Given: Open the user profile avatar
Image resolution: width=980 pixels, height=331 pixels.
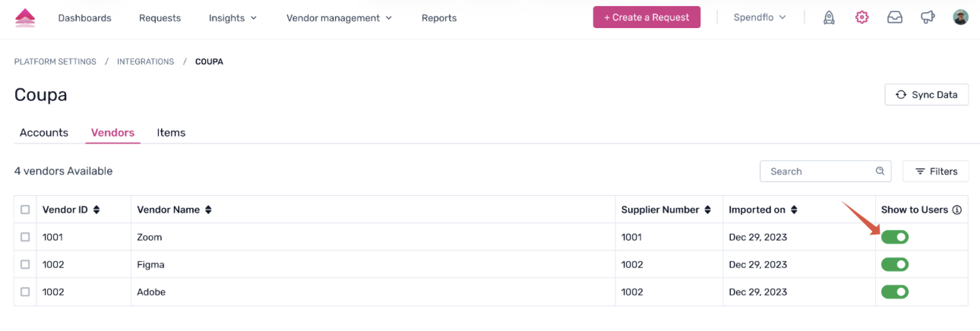Looking at the screenshot, I should pos(960,17).
